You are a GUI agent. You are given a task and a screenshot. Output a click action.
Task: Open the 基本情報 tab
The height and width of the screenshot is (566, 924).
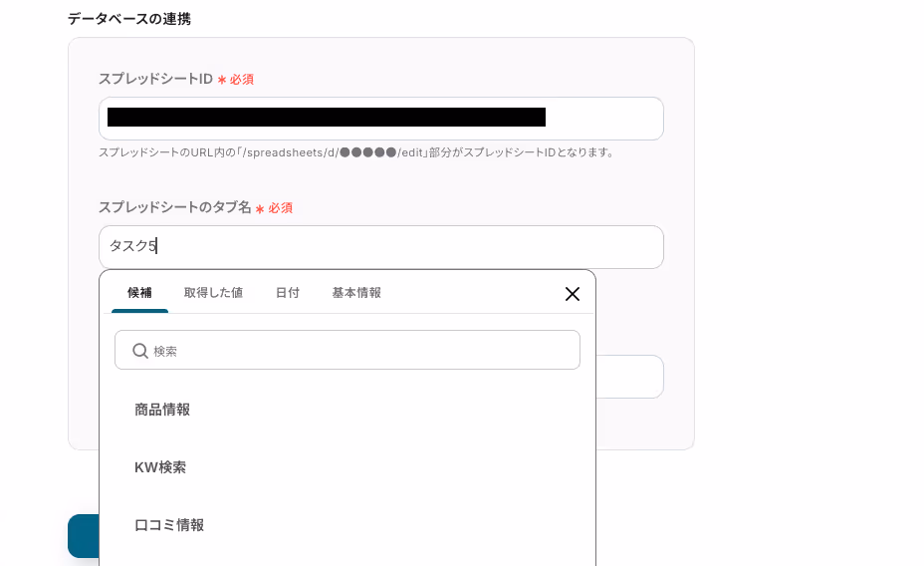(x=356, y=292)
